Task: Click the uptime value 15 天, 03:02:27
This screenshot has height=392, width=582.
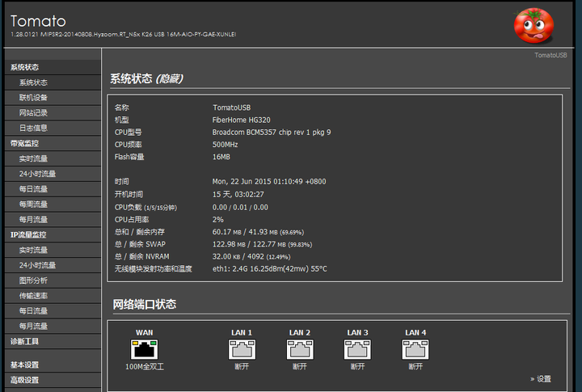Action: click(x=238, y=194)
